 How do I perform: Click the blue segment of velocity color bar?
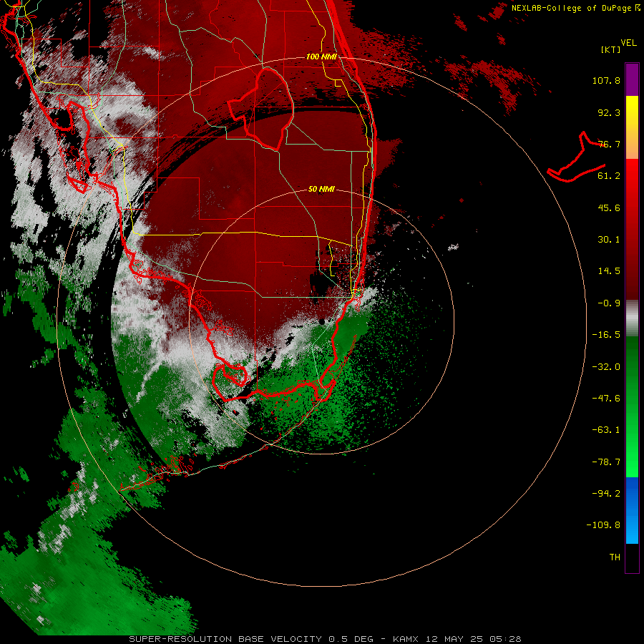click(632, 510)
